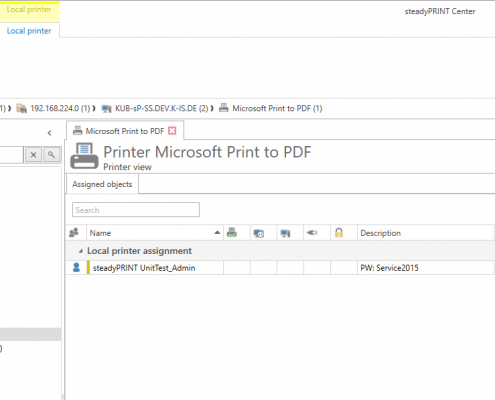Click the users group column header icon

point(74,233)
